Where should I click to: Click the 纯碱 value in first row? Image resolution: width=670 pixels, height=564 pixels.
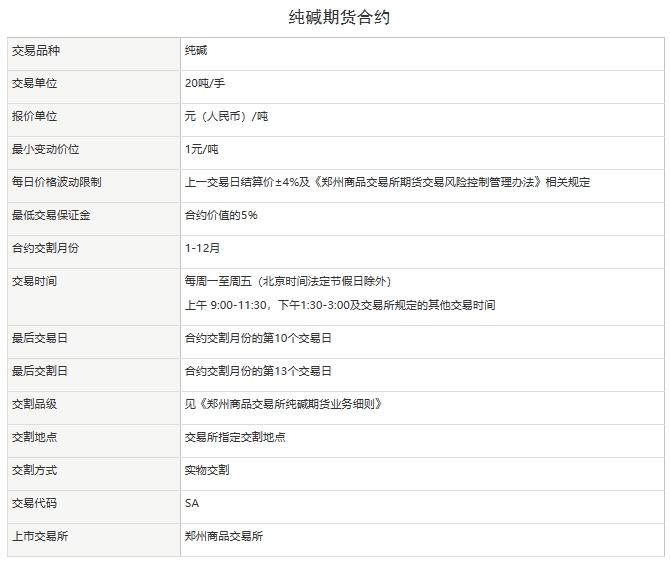(x=196, y=51)
